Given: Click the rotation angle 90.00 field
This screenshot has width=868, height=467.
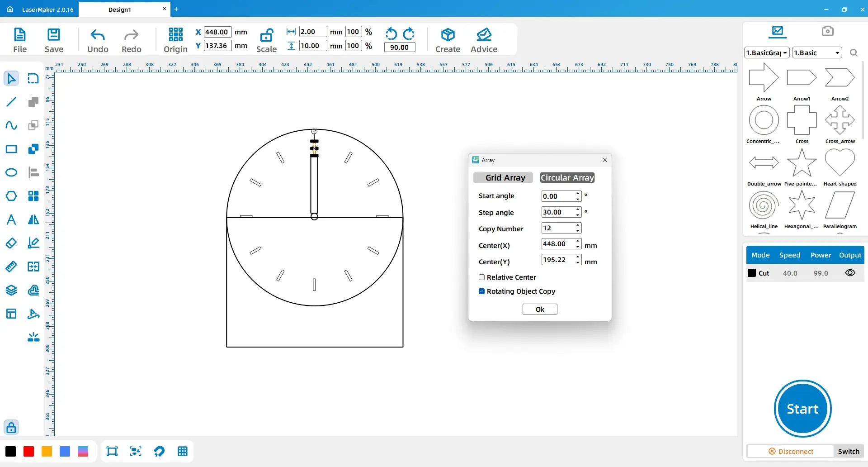Looking at the screenshot, I should point(400,47).
